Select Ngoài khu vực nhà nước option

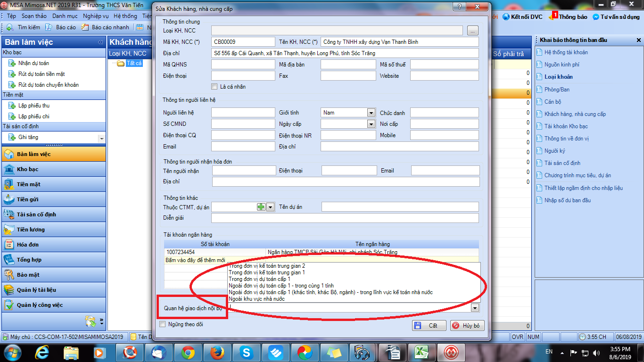256,299
